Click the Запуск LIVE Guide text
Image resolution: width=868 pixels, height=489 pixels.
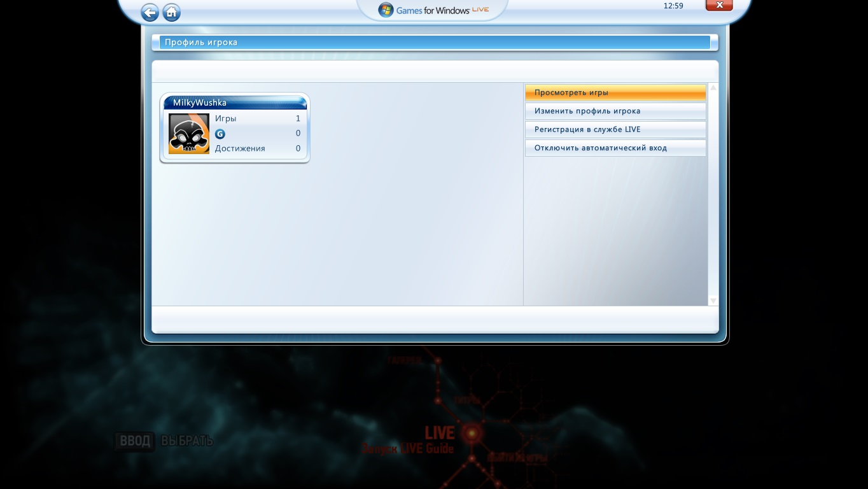(x=408, y=448)
